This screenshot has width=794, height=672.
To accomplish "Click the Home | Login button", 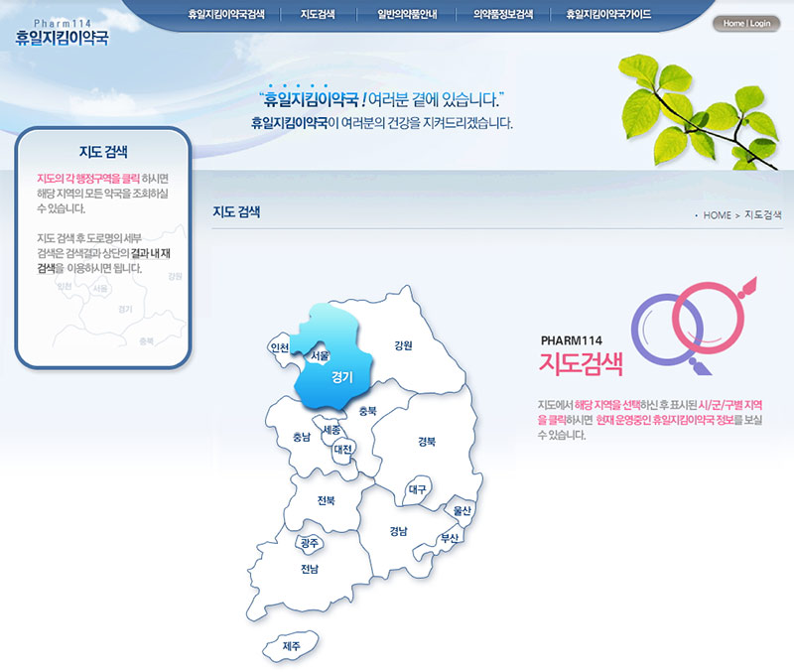I will point(744,23).
